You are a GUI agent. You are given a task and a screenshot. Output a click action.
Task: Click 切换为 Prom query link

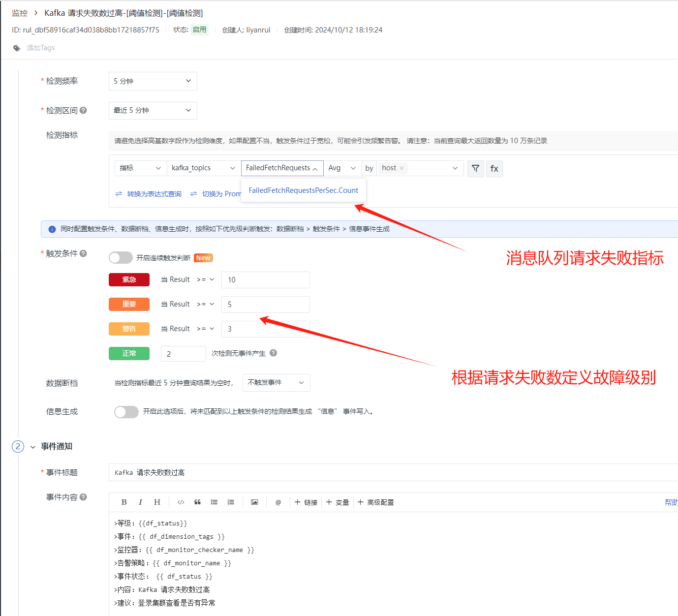pos(221,194)
